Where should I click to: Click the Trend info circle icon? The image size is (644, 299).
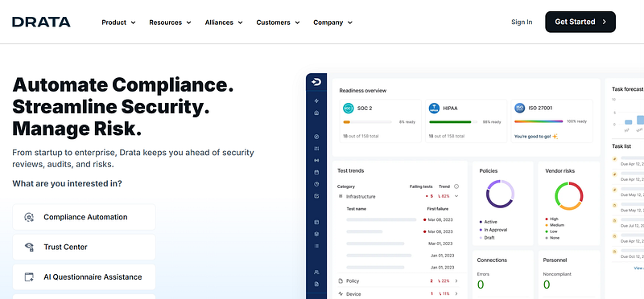(x=456, y=186)
